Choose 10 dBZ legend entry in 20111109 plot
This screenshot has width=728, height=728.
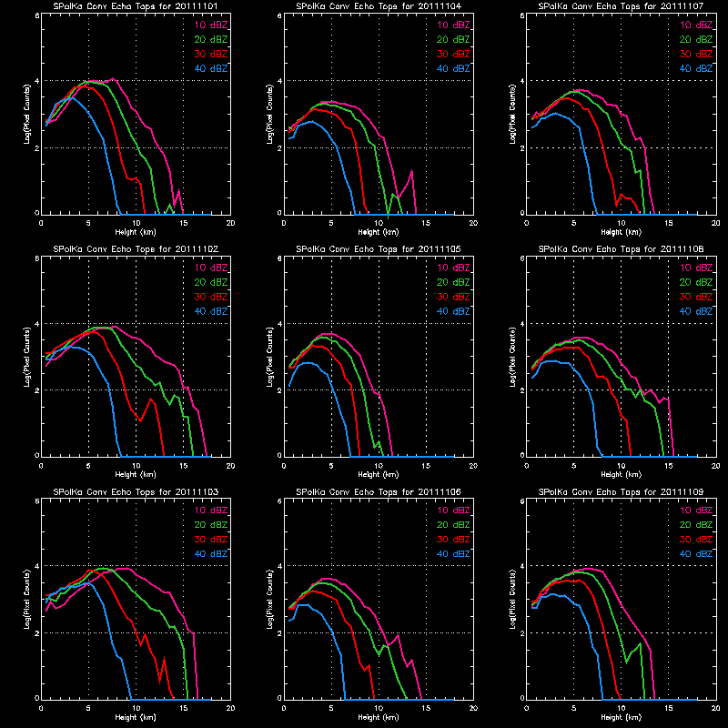pyautogui.click(x=696, y=511)
